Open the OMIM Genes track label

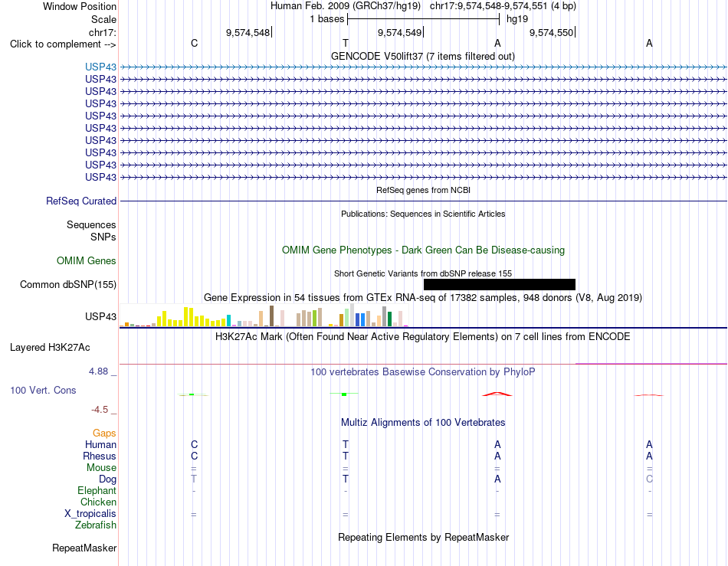coord(87,260)
